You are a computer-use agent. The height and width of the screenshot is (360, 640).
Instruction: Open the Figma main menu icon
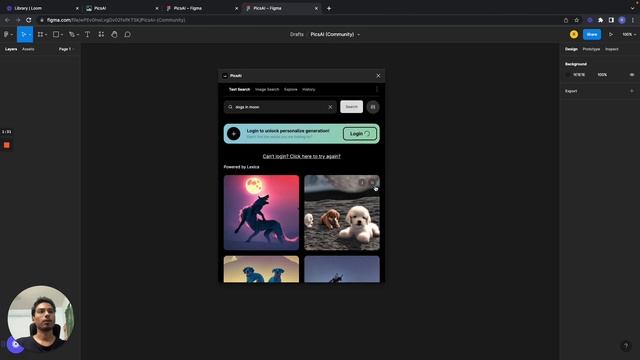point(6,35)
